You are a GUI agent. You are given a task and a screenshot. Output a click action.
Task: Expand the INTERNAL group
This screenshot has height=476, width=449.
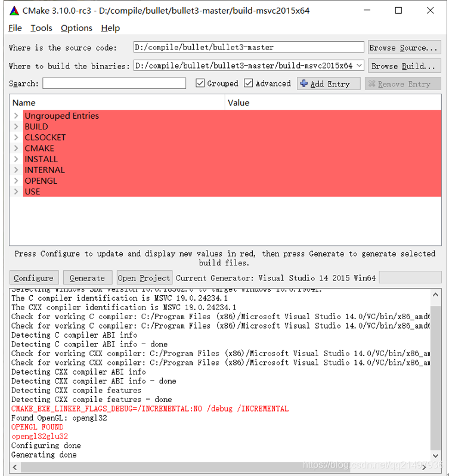(16, 170)
